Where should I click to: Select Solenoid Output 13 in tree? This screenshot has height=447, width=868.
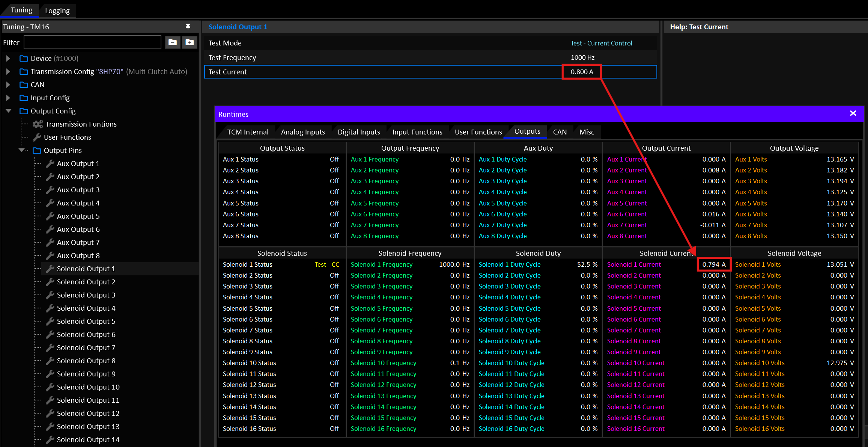point(88,426)
